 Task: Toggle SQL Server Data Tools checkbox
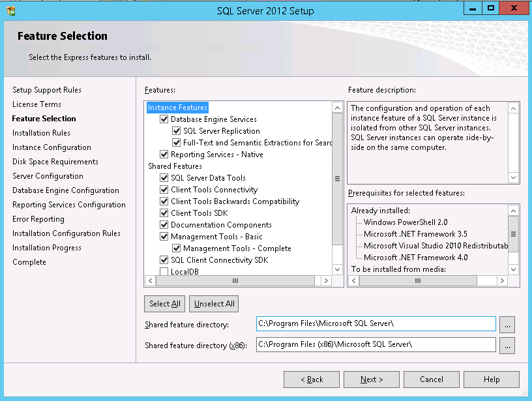coord(164,178)
